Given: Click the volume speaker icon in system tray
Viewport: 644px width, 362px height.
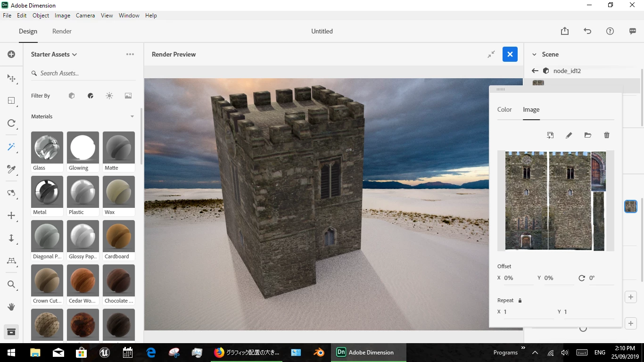Looking at the screenshot, I should coord(565,353).
